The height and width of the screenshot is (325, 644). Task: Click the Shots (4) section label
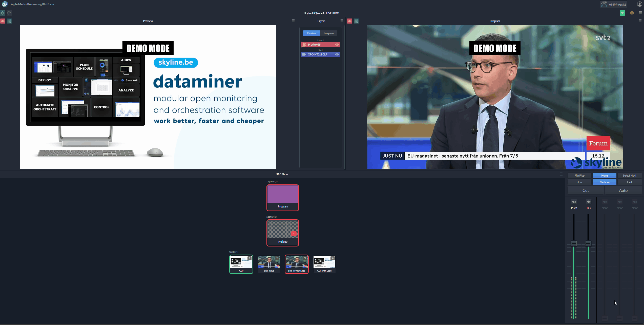click(234, 252)
